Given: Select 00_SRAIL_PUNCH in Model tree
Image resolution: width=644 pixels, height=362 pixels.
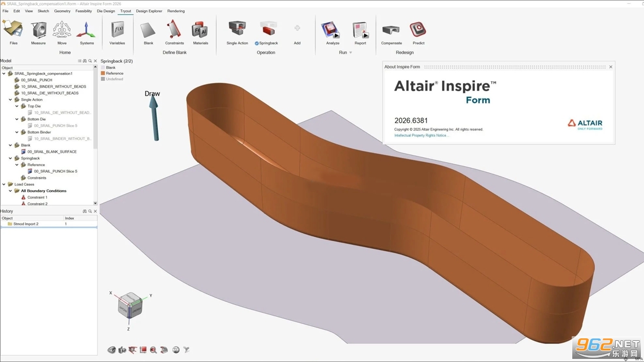Looking at the screenshot, I should click(x=37, y=80).
